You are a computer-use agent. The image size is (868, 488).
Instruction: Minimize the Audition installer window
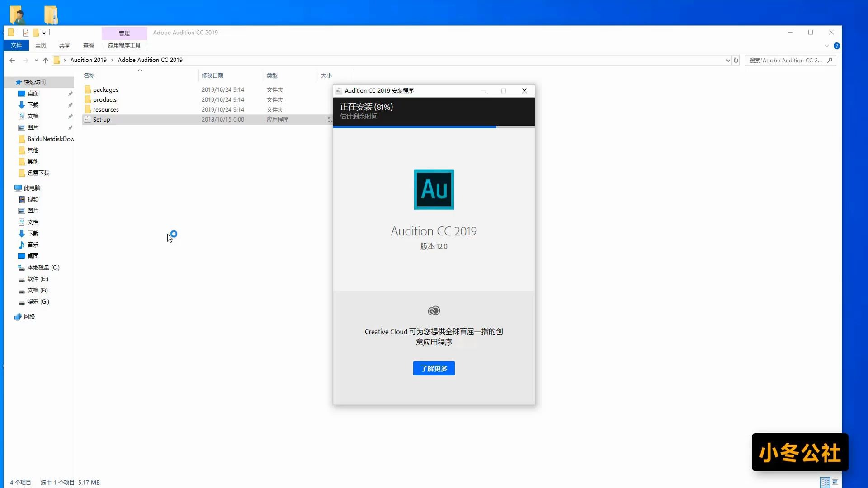[483, 91]
